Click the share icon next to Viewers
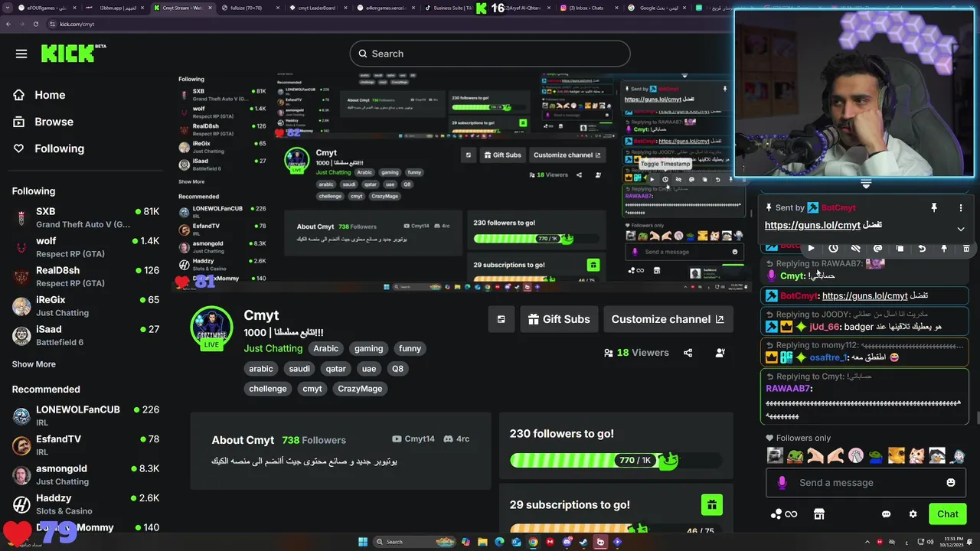This screenshot has height=551, width=980. (x=688, y=353)
